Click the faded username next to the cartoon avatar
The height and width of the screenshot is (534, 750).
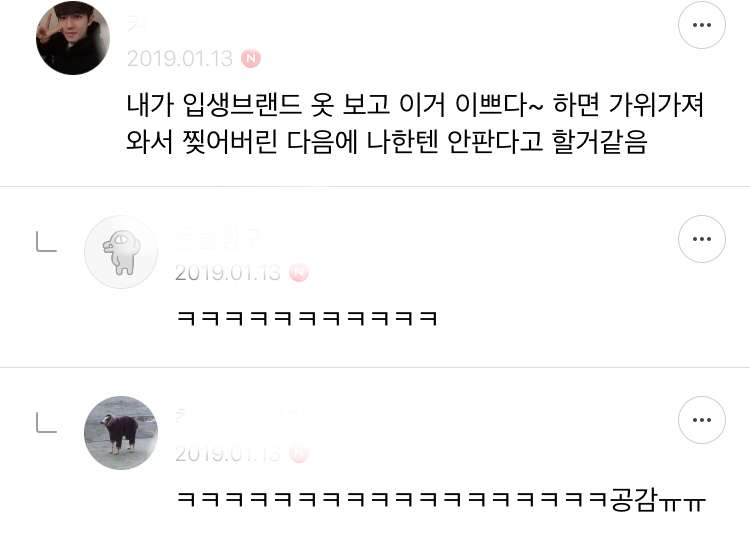click(x=218, y=238)
